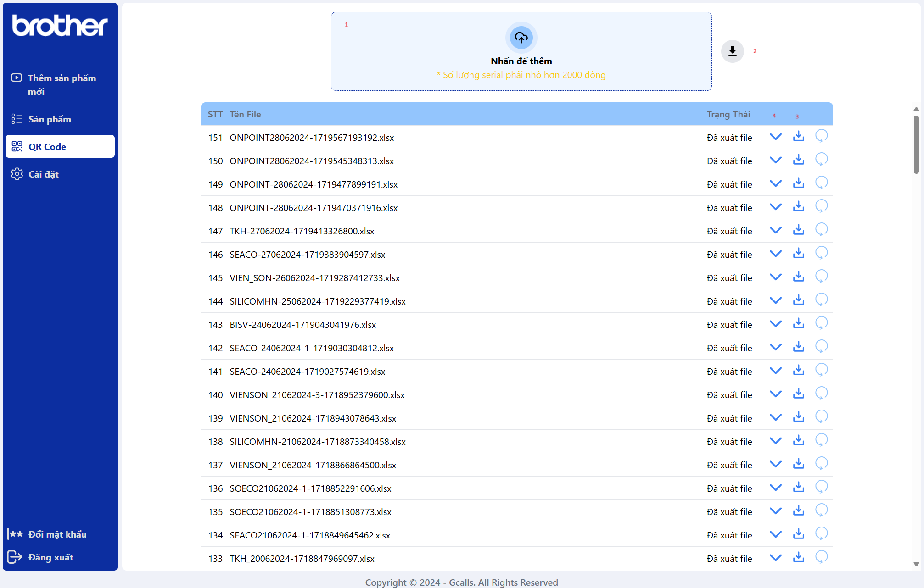Image resolution: width=924 pixels, height=588 pixels.
Task: Click the Brother logo
Action: click(60, 26)
